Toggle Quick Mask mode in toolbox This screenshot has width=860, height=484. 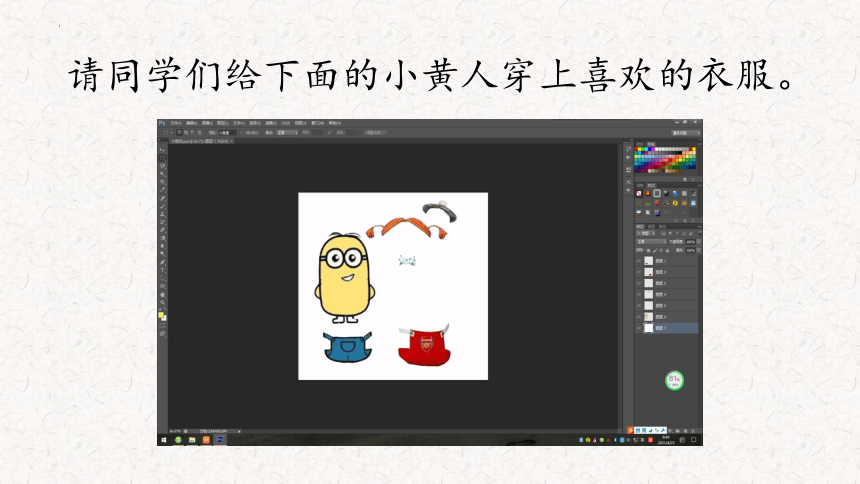pos(162,327)
